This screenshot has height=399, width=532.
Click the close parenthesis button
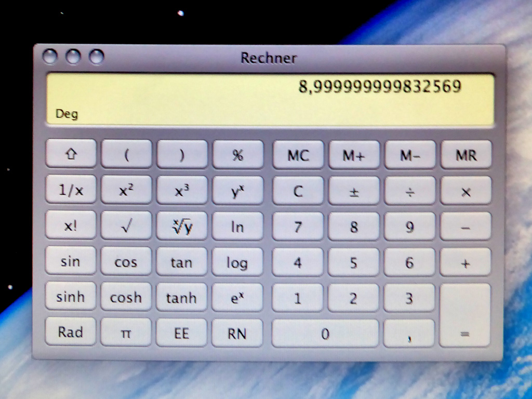pos(182,155)
